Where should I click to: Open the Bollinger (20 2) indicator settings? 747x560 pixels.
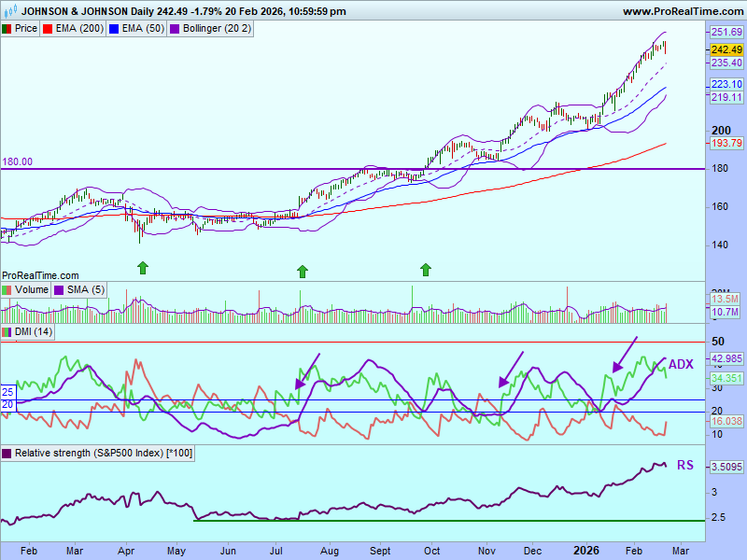(213, 29)
